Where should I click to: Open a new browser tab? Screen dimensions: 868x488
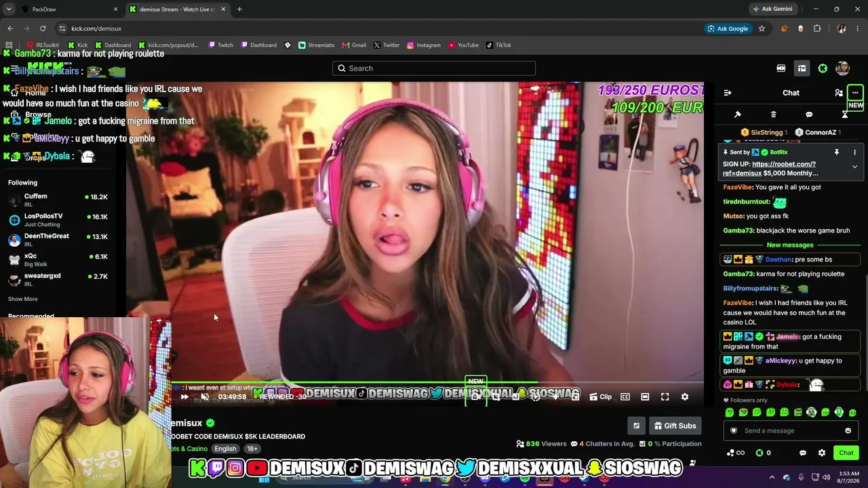point(239,9)
